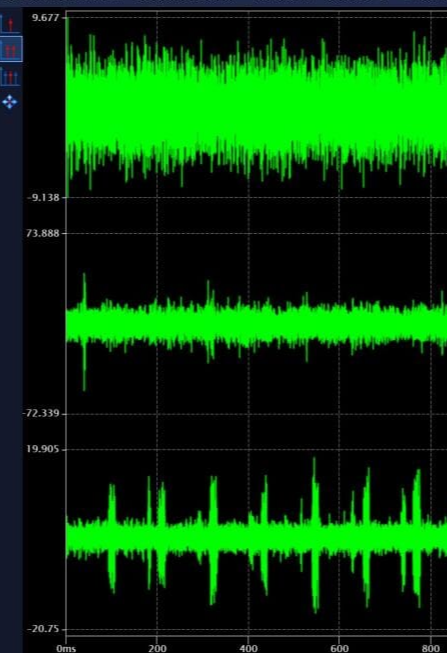Activate the four-way pan/move icon

click(10, 102)
